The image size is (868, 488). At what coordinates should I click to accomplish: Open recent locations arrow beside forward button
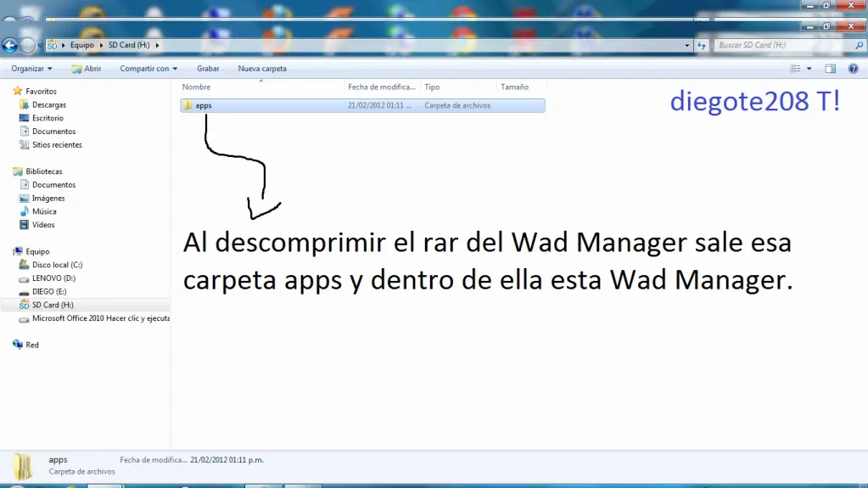click(x=40, y=46)
